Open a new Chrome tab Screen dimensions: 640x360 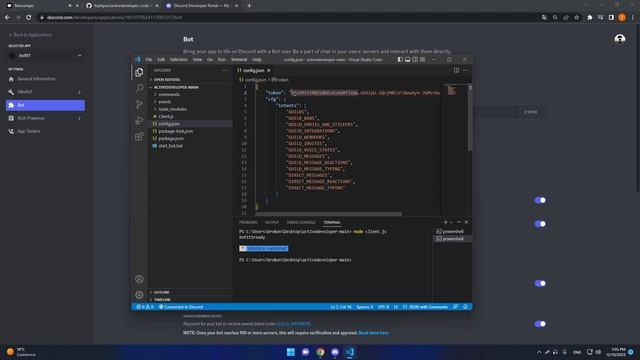249,6
